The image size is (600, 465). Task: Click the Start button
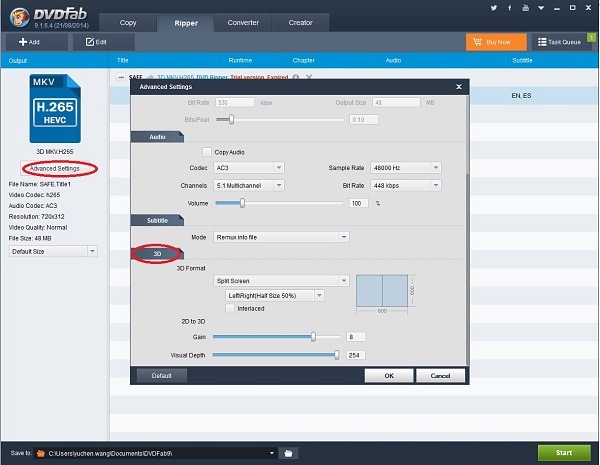pos(564,453)
